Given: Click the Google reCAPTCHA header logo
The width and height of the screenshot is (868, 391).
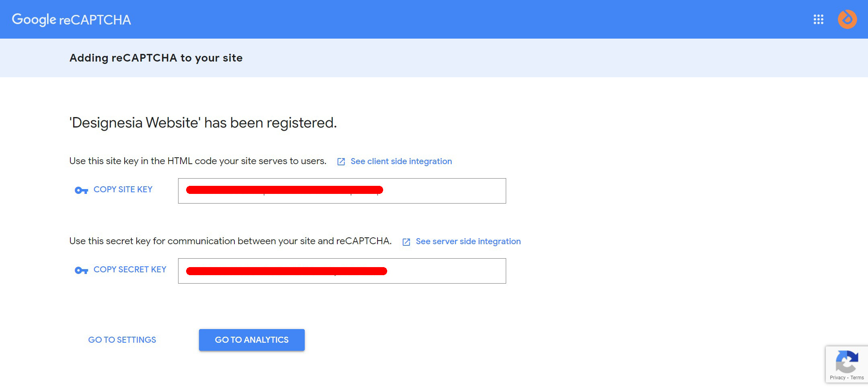Looking at the screenshot, I should click(x=71, y=19).
